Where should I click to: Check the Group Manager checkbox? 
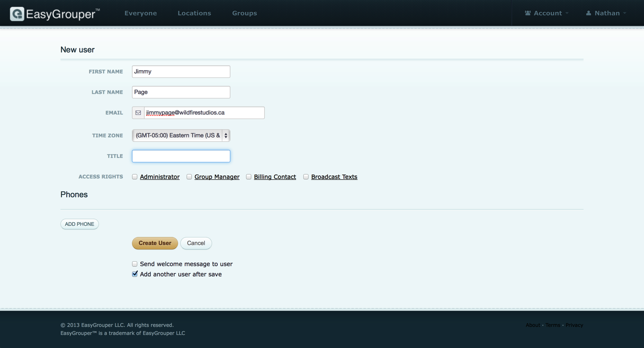[189, 177]
